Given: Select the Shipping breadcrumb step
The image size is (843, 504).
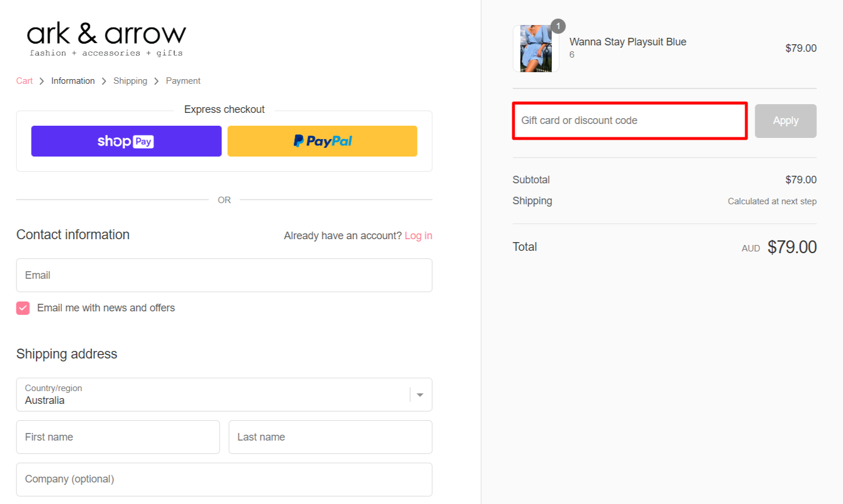Looking at the screenshot, I should pos(130,80).
